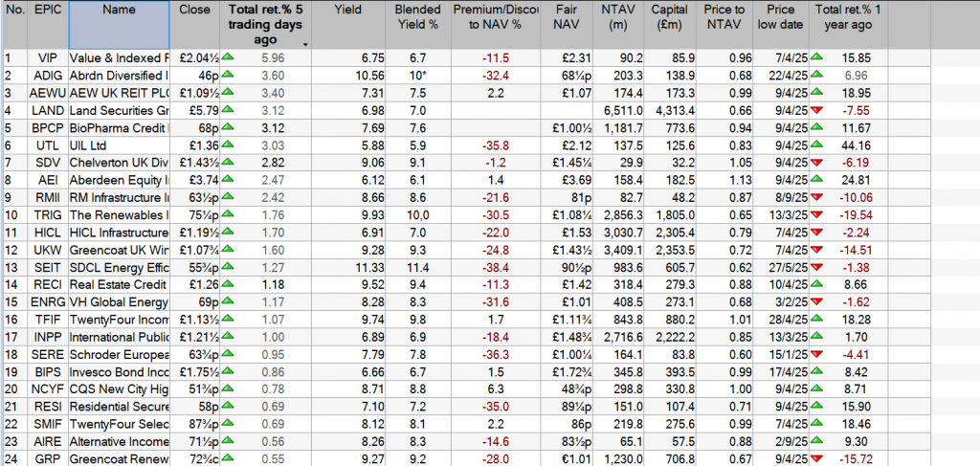Screen dimensions: 980x466
Task: Click the Close column header
Action: 194,26
